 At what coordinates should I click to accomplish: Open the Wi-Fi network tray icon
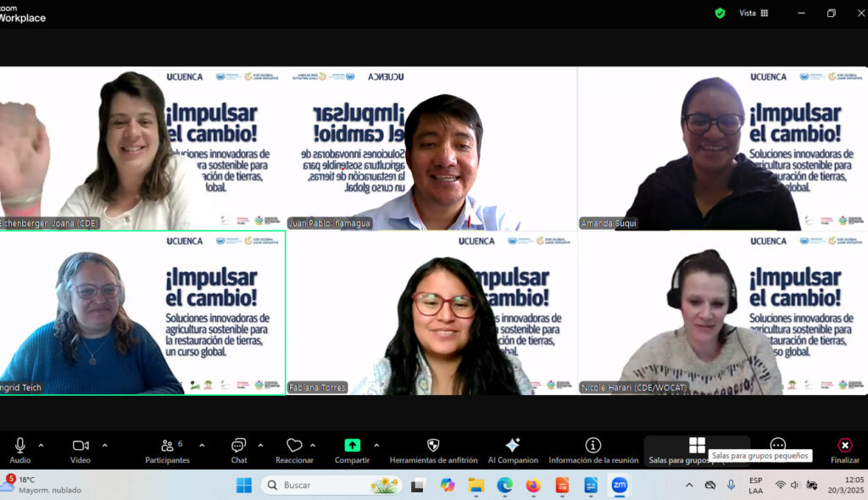tap(781, 485)
